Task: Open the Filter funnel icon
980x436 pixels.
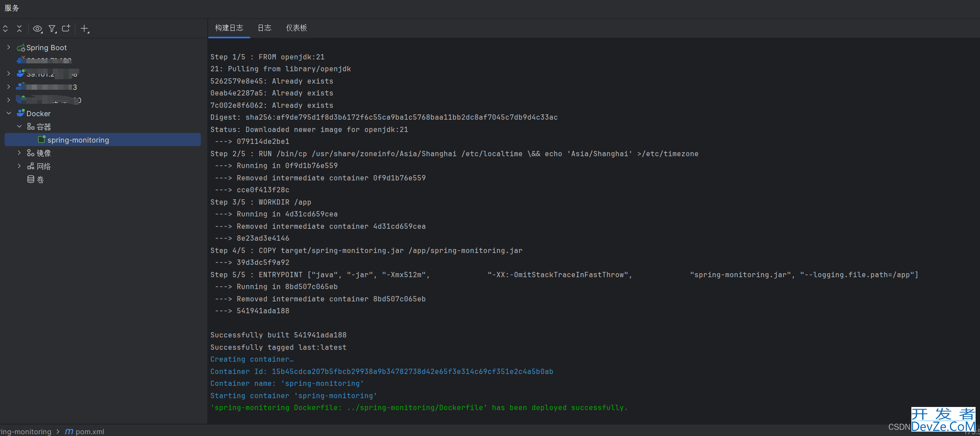Action: 52,29
